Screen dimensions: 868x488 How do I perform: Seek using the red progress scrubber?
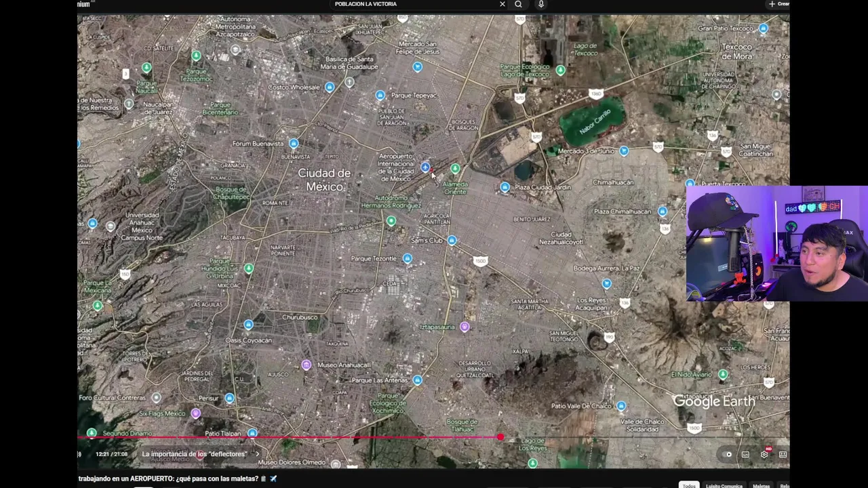[500, 438]
